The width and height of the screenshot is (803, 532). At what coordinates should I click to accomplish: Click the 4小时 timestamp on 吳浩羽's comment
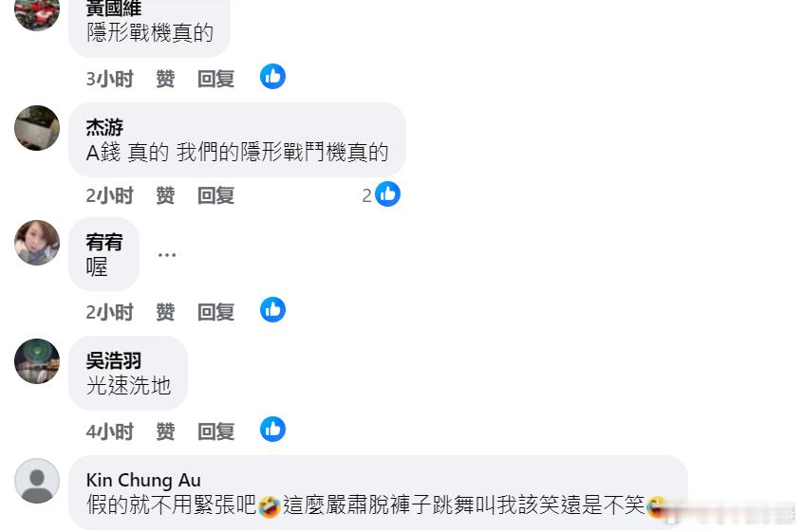point(109,431)
